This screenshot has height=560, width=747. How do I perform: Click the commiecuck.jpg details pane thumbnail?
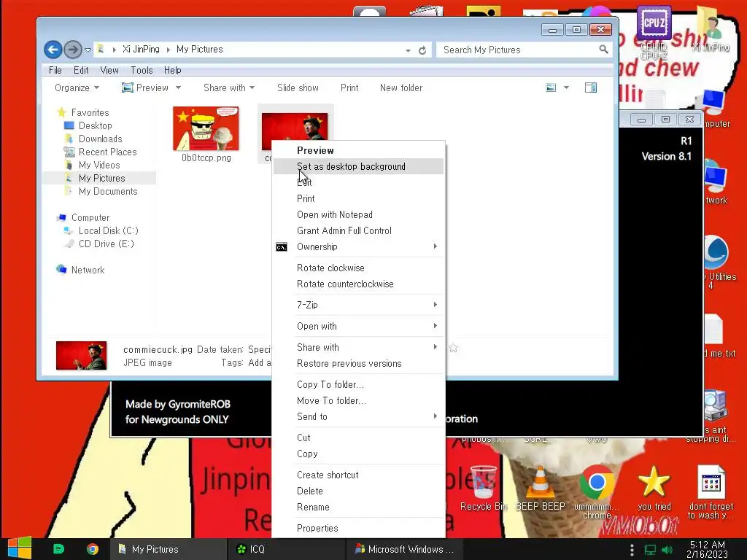tap(81, 355)
